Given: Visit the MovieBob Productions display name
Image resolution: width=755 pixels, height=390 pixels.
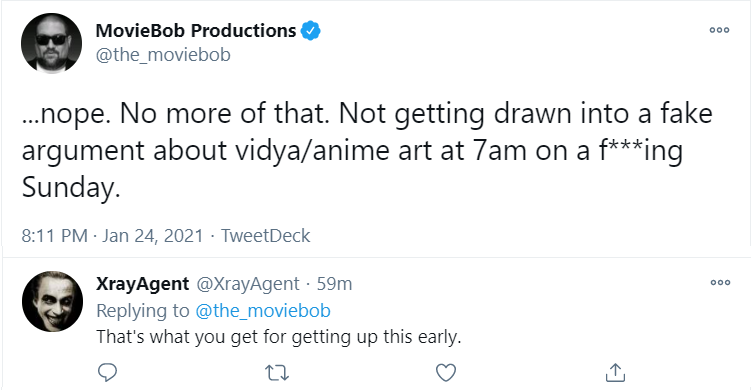Looking at the screenshot, I should 195,31.
